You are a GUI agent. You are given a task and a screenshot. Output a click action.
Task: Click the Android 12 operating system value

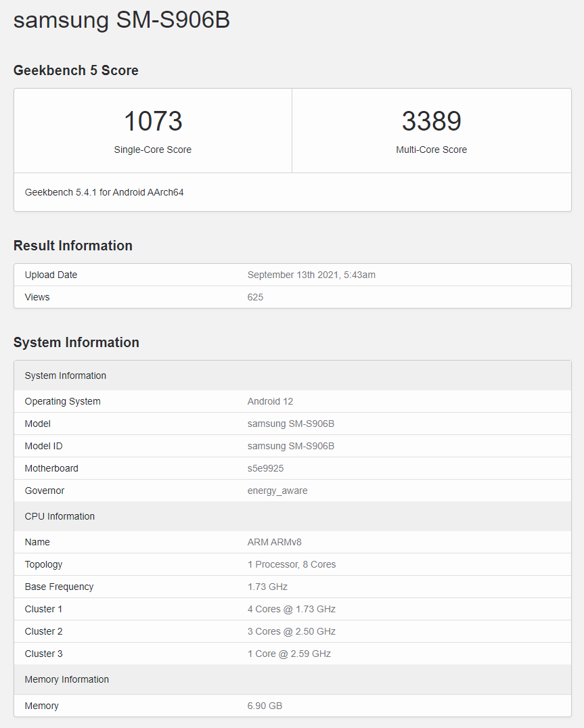(x=270, y=401)
